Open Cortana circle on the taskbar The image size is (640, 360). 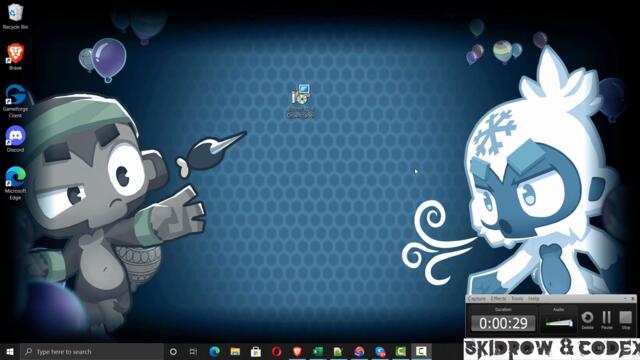point(173,351)
